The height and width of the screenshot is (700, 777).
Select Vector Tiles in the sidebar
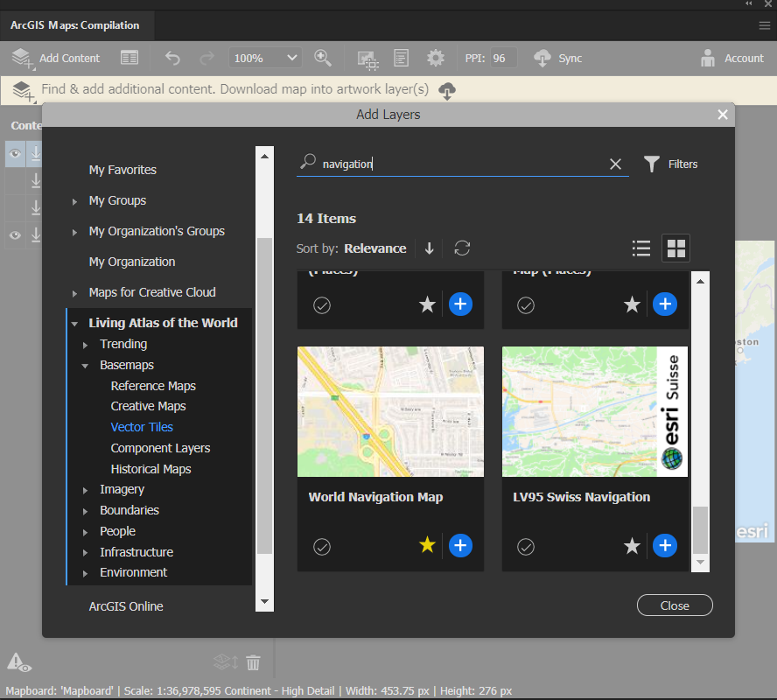tap(142, 427)
